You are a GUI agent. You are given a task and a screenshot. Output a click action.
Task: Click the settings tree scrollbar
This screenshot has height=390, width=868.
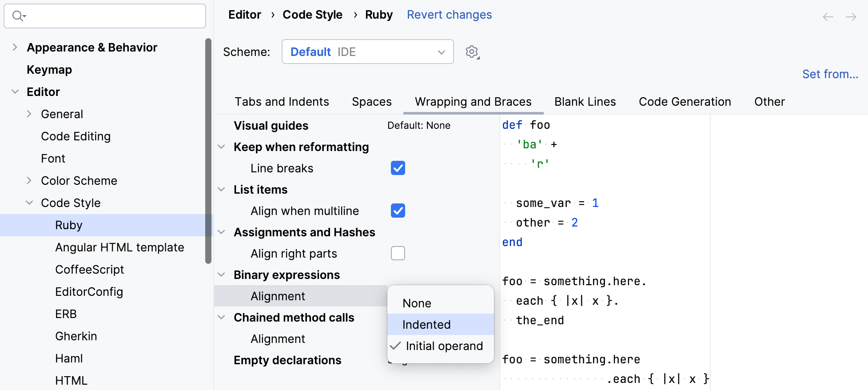click(x=208, y=151)
